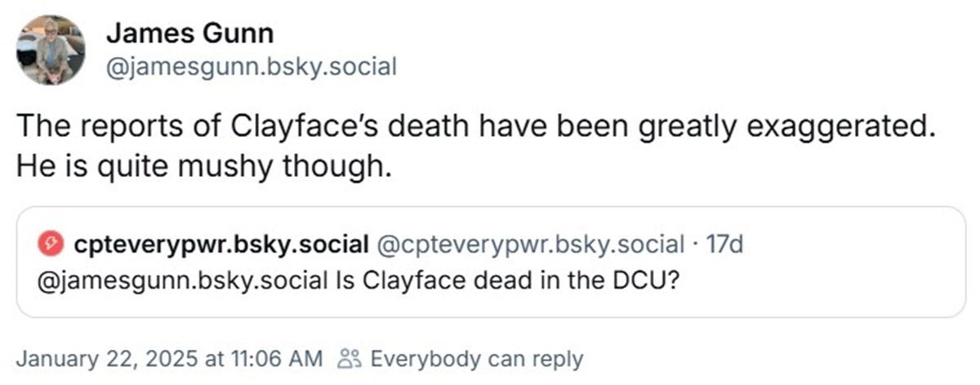The width and height of the screenshot is (980, 385).
Task: Click the red cpteverypwr avatar icon
Action: (x=50, y=242)
